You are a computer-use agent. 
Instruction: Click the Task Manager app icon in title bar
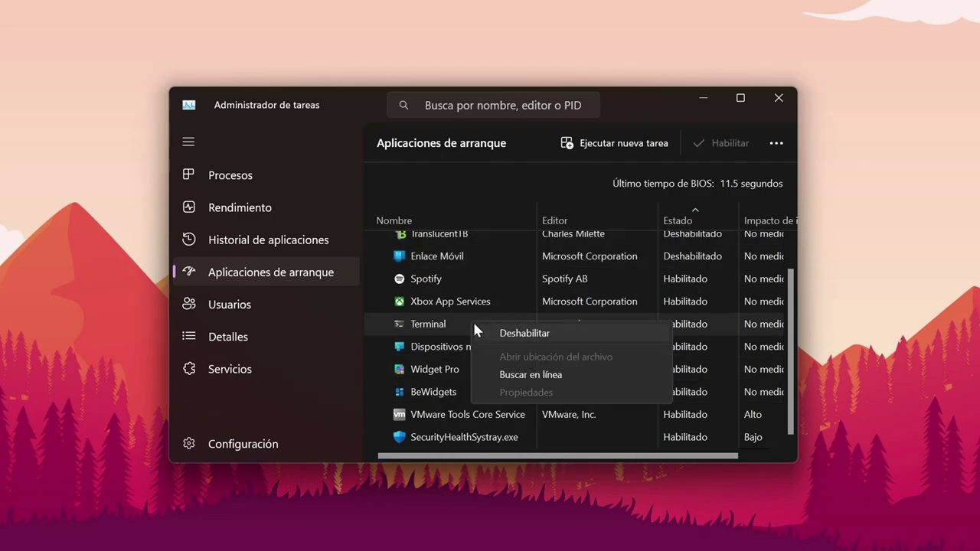click(x=188, y=105)
